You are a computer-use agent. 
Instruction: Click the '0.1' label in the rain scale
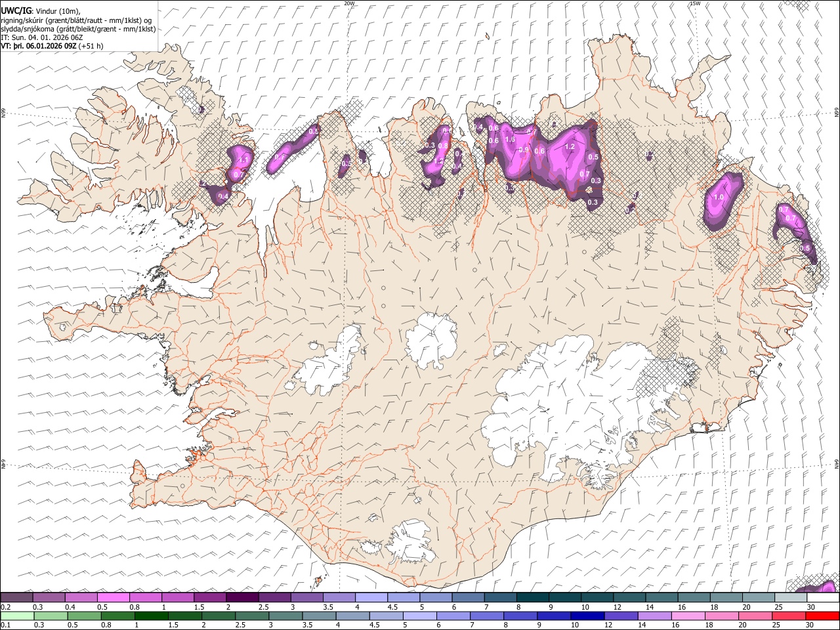tap(6, 625)
